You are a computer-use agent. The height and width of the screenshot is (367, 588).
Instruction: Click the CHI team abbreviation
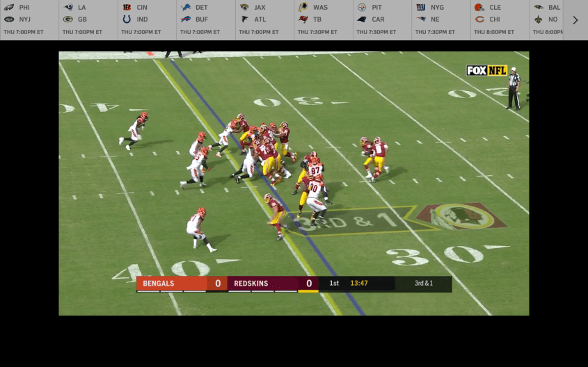point(494,19)
